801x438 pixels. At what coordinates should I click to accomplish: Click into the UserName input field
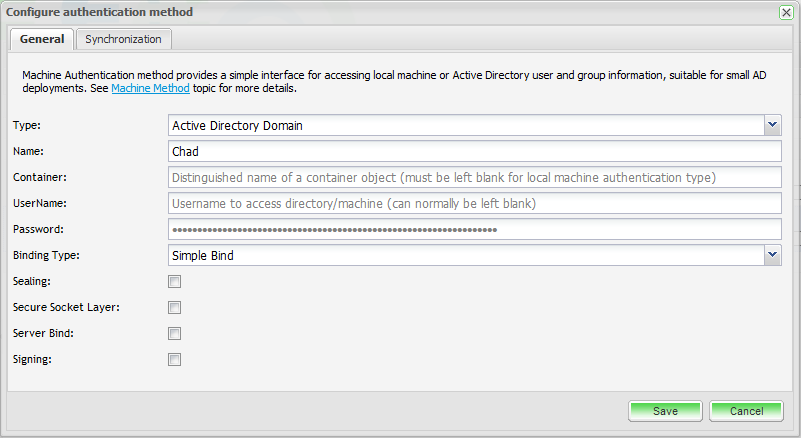coord(474,203)
